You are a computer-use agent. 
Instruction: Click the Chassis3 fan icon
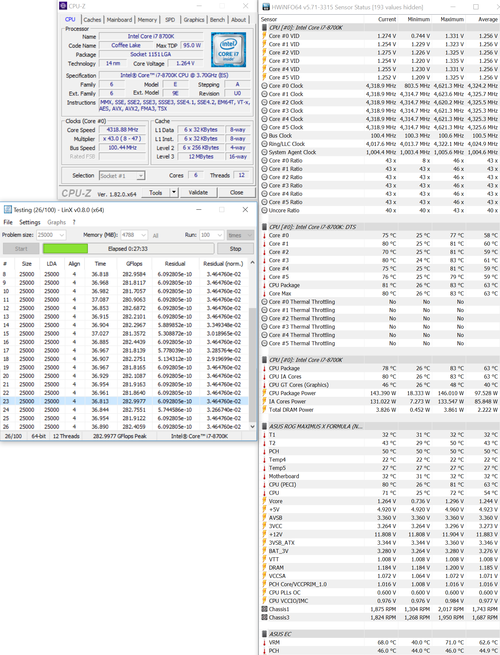click(264, 617)
